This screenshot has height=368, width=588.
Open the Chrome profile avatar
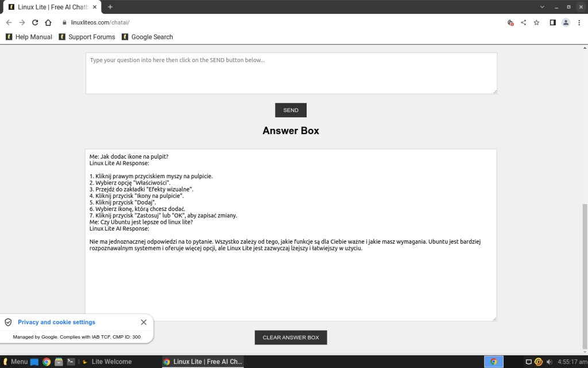click(565, 22)
